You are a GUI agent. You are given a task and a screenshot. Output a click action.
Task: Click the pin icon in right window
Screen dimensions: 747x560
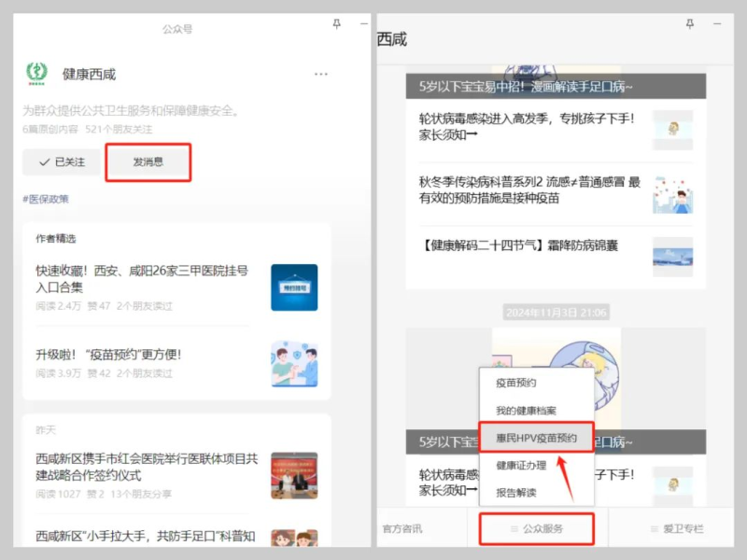tap(716, 24)
